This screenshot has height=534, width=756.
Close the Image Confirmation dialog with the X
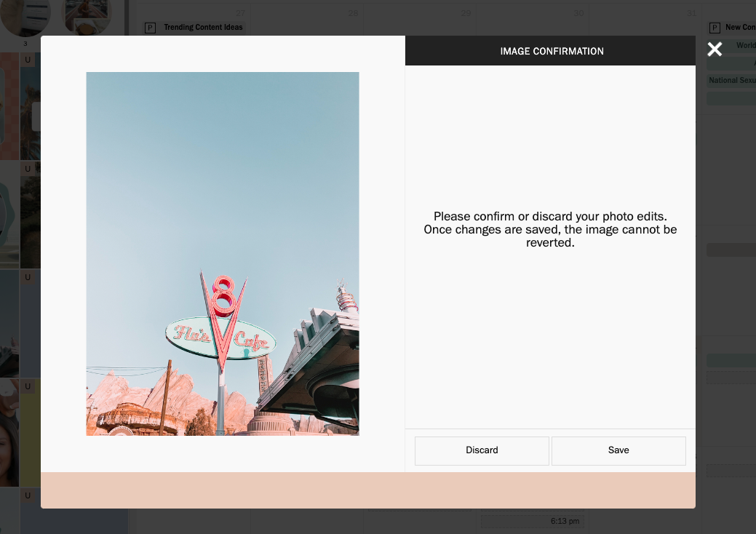tap(715, 49)
